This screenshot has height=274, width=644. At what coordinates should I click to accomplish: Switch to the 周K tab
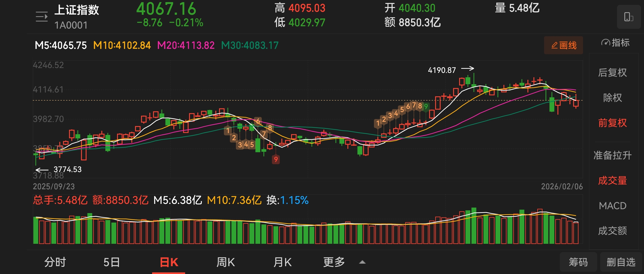click(x=226, y=262)
